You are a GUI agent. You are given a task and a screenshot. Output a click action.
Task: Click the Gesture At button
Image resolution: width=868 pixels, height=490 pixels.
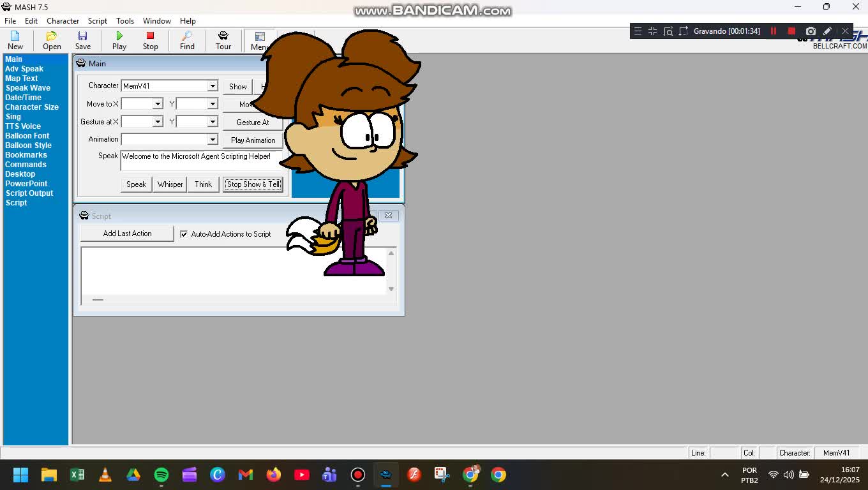tap(253, 122)
